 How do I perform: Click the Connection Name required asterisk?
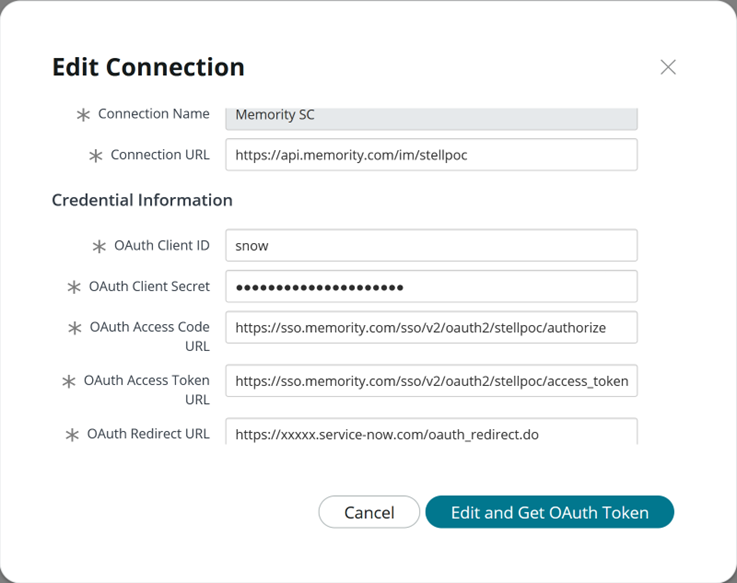click(83, 115)
